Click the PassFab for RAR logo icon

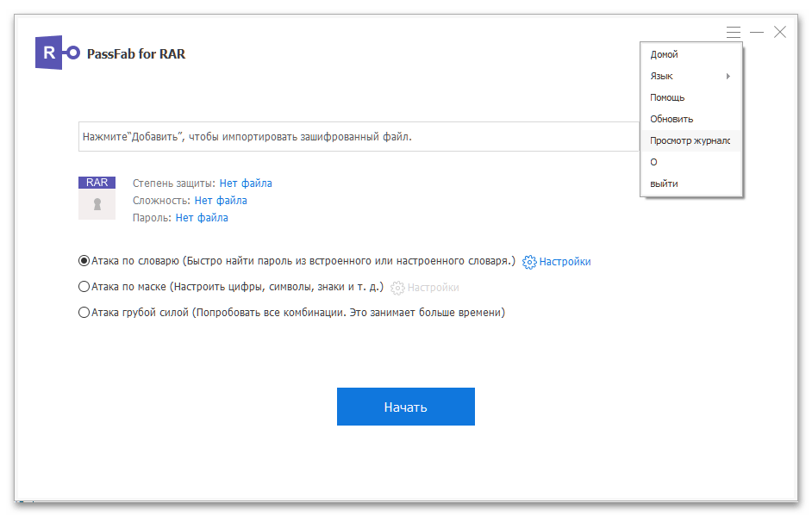coord(58,53)
